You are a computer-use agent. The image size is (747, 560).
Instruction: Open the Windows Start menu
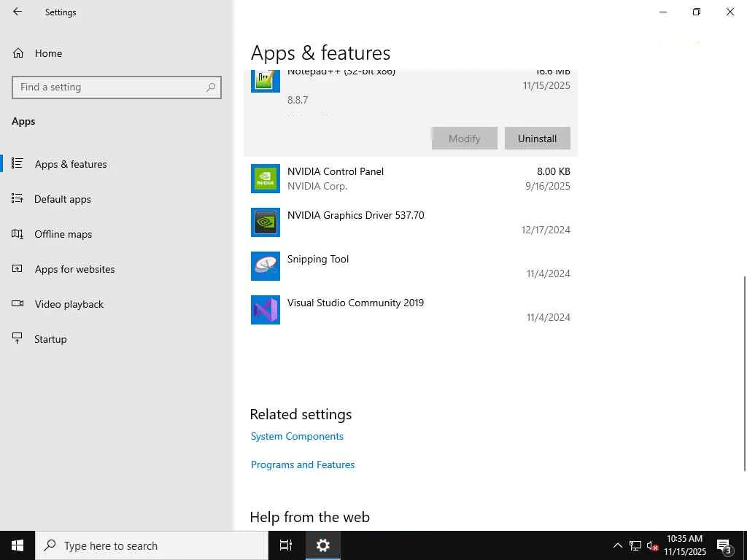pyautogui.click(x=18, y=545)
